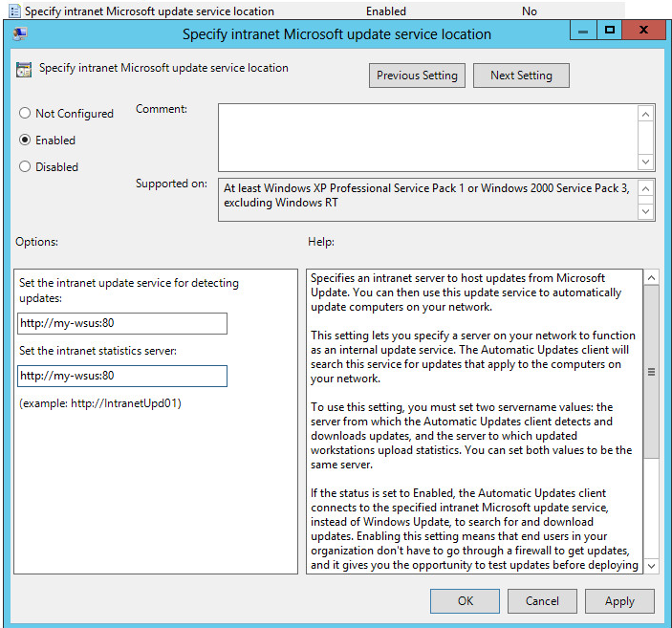
Task: Go to Previous Setting
Action: pyautogui.click(x=417, y=76)
